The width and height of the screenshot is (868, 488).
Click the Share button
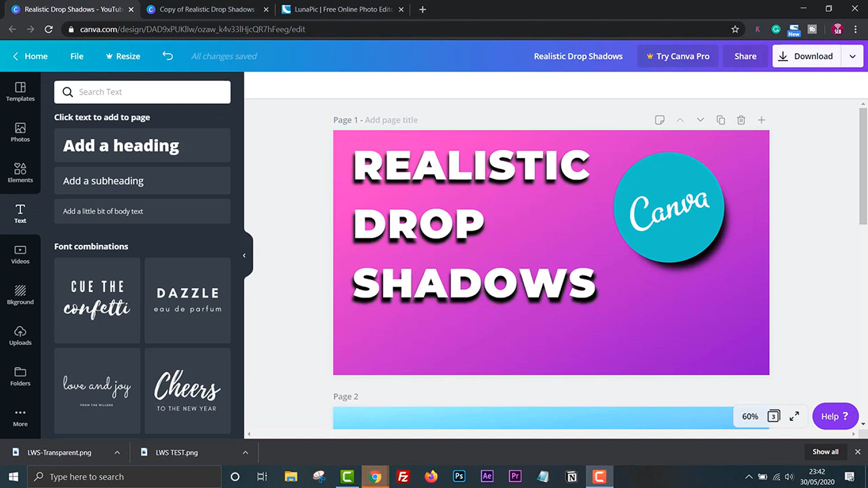click(x=745, y=56)
